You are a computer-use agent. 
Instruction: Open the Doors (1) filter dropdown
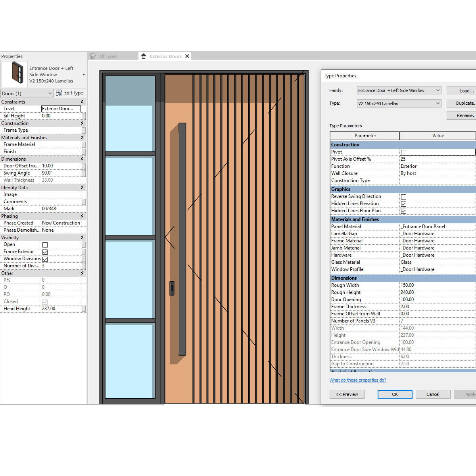click(27, 93)
